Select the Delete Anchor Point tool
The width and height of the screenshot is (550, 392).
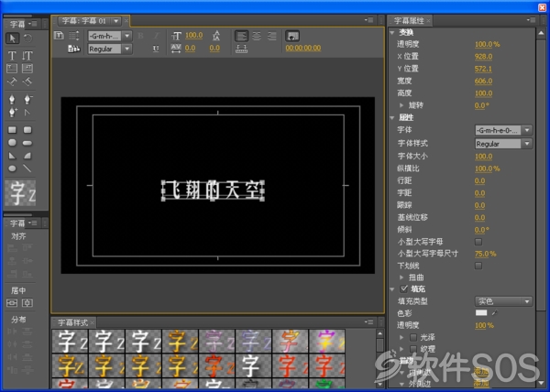click(27, 100)
